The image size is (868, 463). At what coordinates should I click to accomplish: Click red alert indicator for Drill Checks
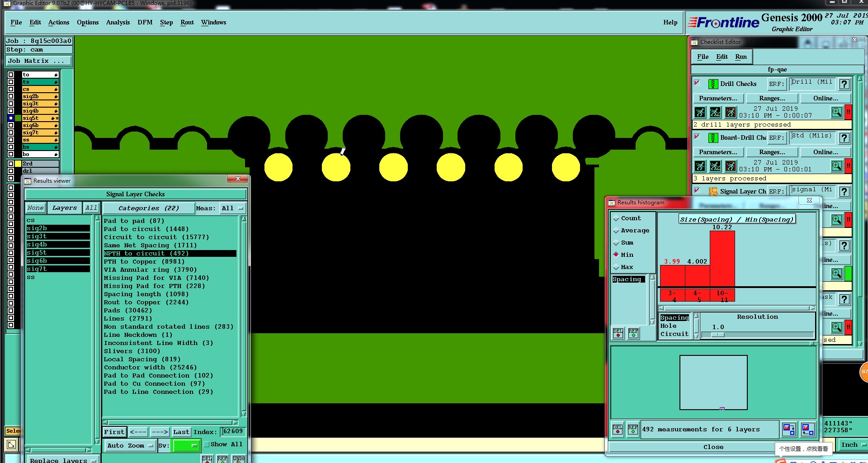849,112
